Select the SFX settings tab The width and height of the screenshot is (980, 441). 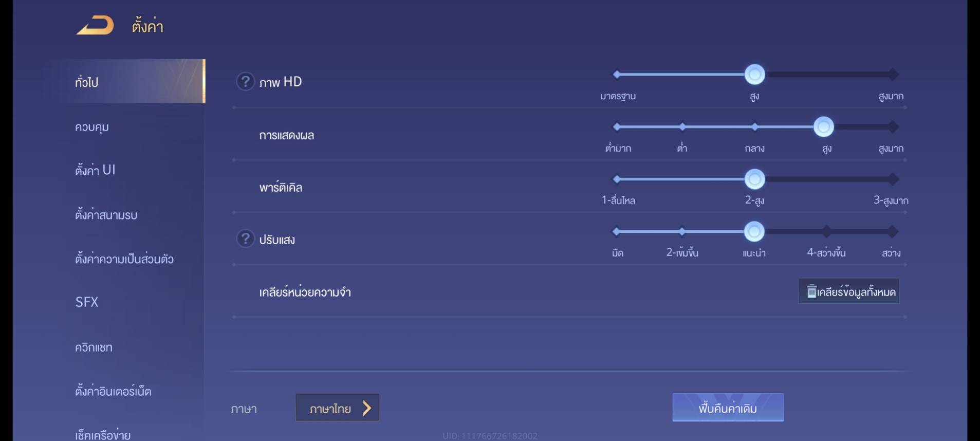click(87, 302)
